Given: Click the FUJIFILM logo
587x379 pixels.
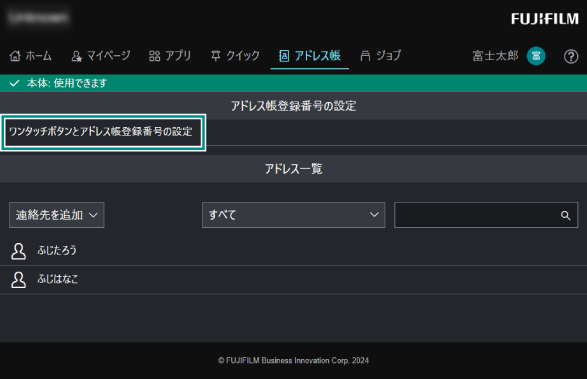Looking at the screenshot, I should [545, 19].
